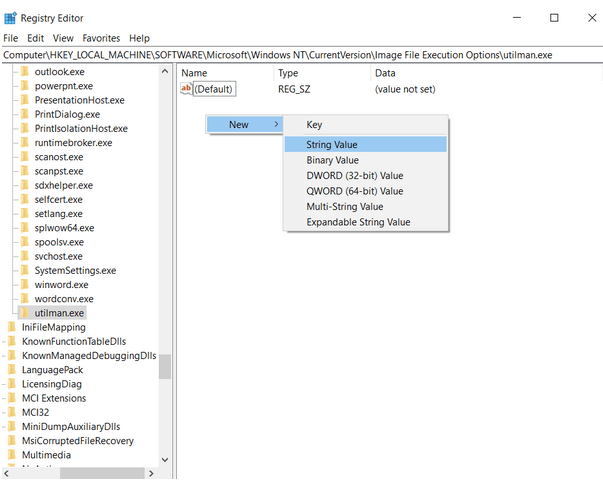Click the Multimedia folder icon
Screen dimensions: 603x482
tap(12, 455)
